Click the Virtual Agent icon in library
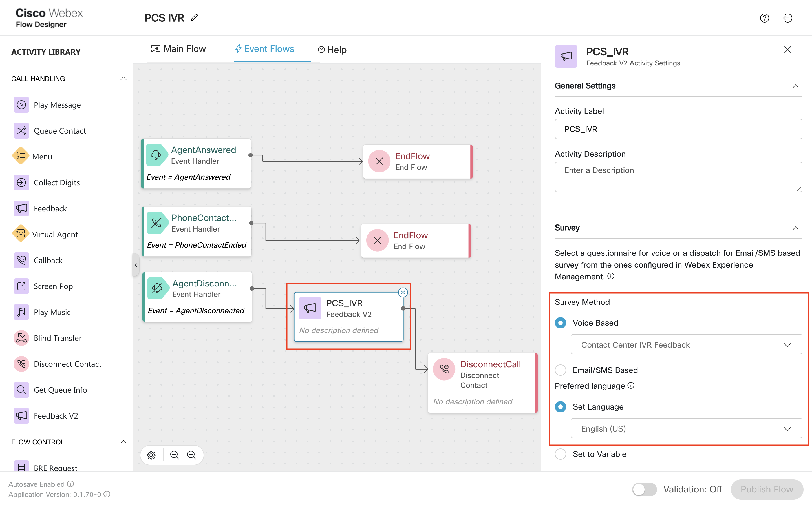812x507 pixels. click(x=21, y=234)
